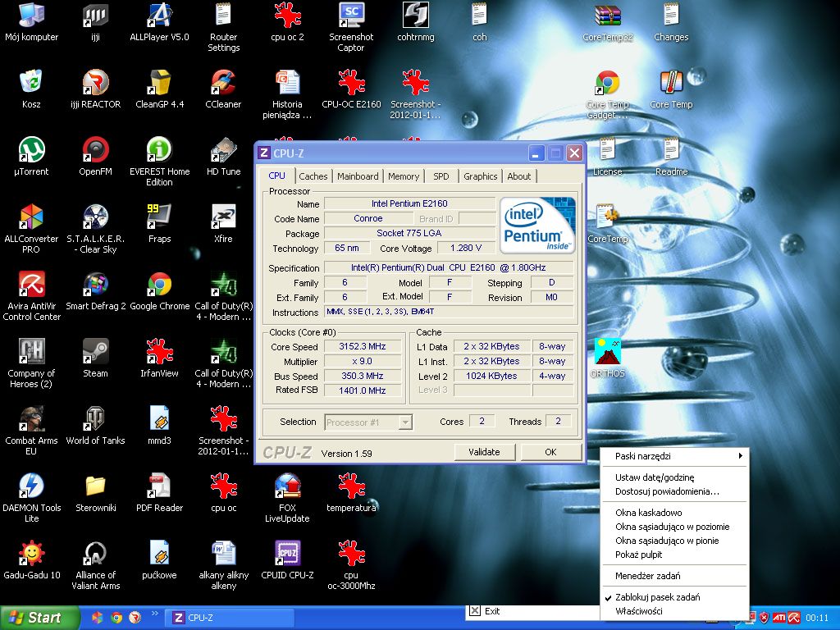Launch HD Tune shortcut
Viewport: 840px width, 630px height.
coord(223,157)
